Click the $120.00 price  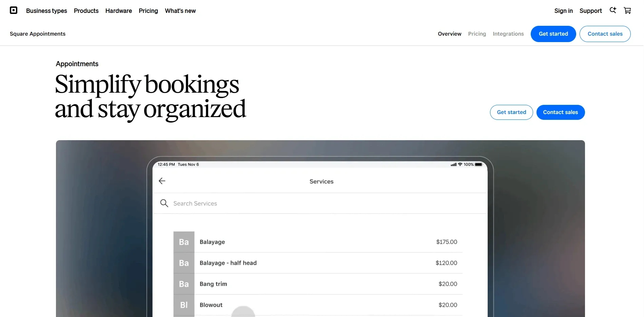[446, 263]
